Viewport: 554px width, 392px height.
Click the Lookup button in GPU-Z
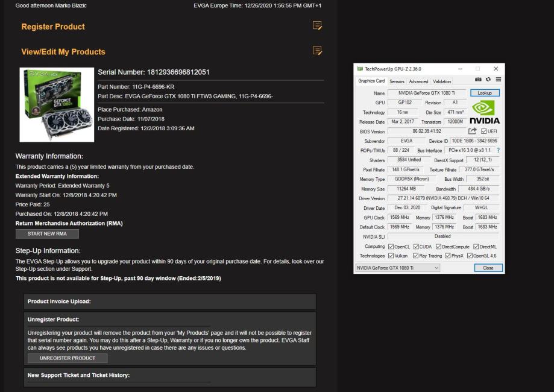[x=485, y=93]
